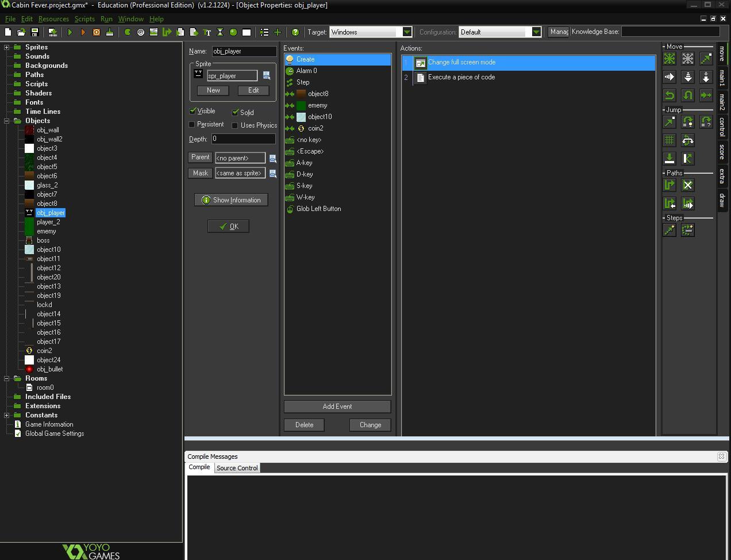Open the Configuration dropdown
This screenshot has width=731, height=560.
536,32
